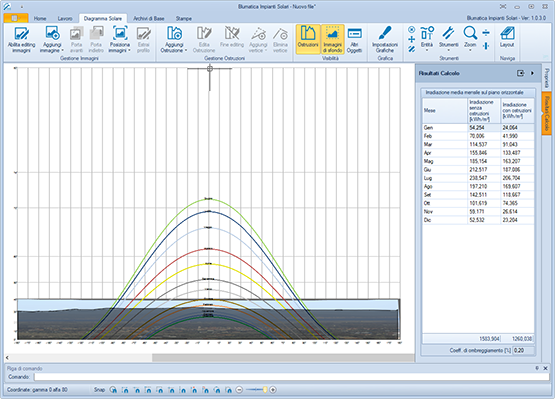555x399 pixels.
Task: Expand the Aggiungi immagine dropdown arrow
Action: coord(63,50)
